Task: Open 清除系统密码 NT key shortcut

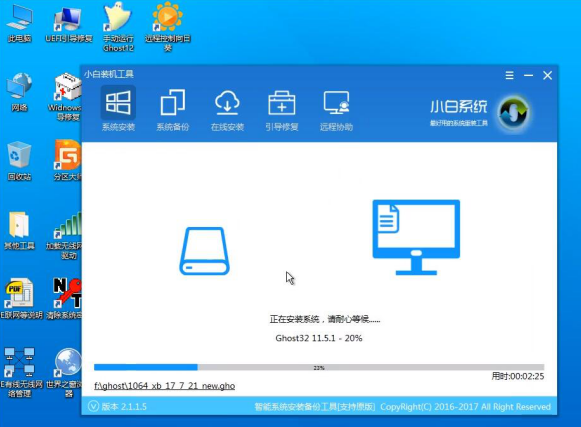Action: [64, 299]
